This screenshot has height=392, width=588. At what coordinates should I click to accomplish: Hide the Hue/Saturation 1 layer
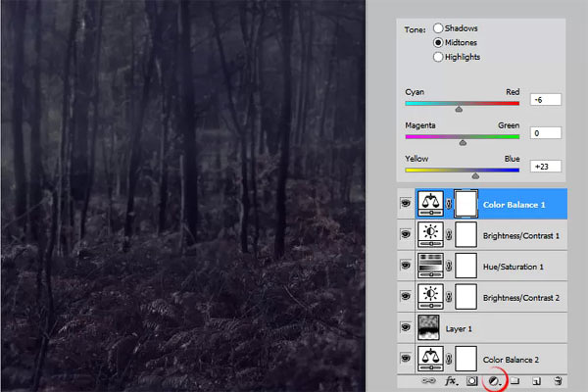[406, 266]
